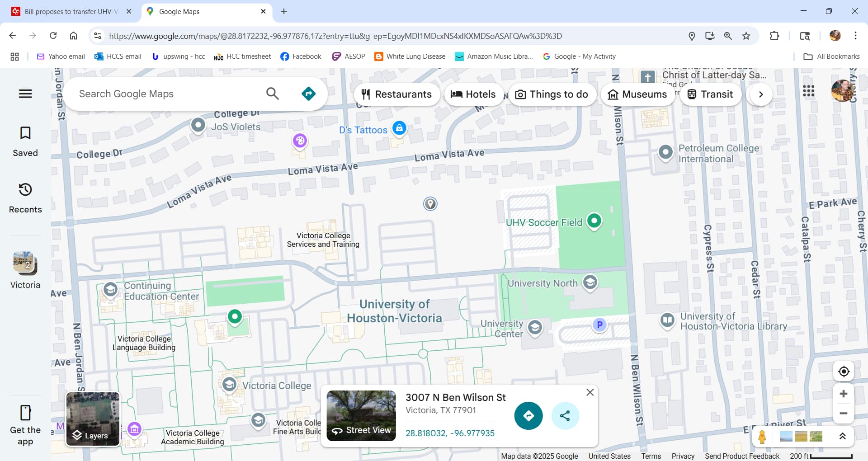Filter by Hotels chip

[x=473, y=94]
